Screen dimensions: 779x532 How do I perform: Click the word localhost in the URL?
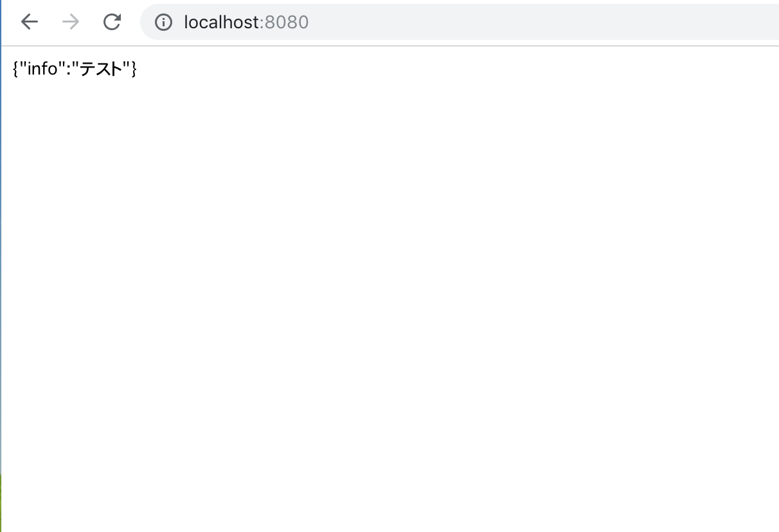(x=222, y=22)
